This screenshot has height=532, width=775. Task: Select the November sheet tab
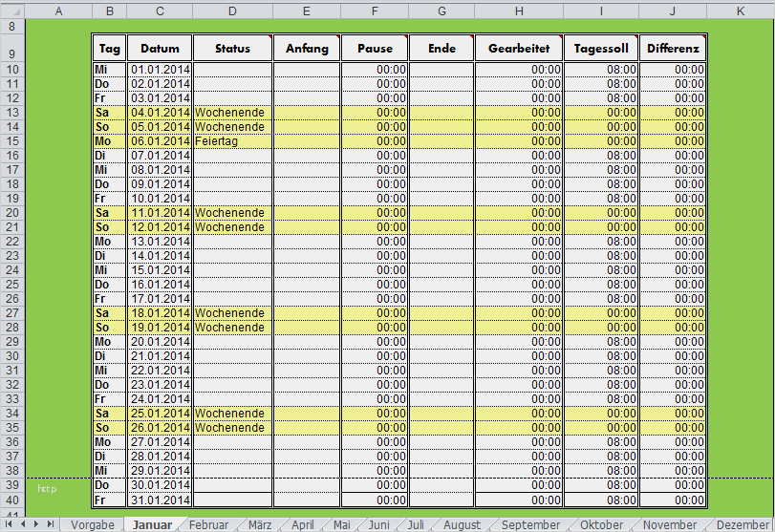click(669, 524)
